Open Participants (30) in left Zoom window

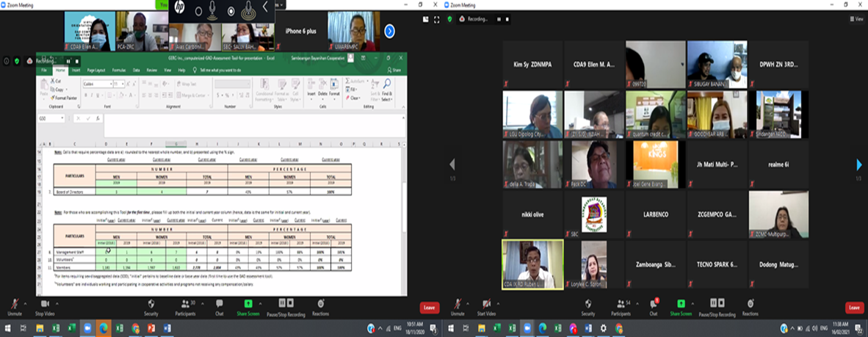[x=185, y=307]
